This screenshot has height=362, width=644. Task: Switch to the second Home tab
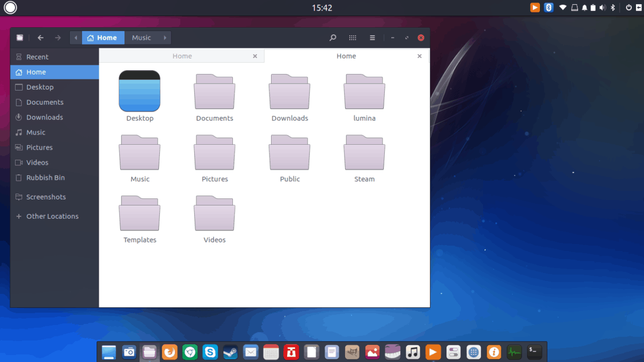346,56
